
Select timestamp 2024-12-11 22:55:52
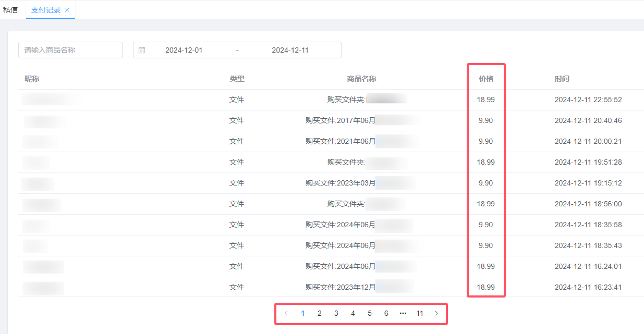click(x=588, y=100)
